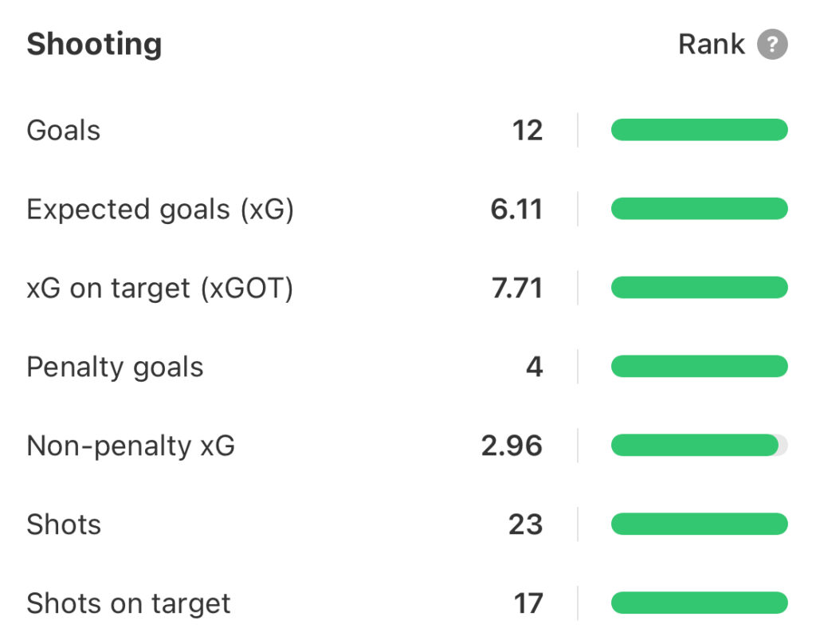Click the Shots rank bar
Viewport: 816px width, 644px height.
coord(699,524)
